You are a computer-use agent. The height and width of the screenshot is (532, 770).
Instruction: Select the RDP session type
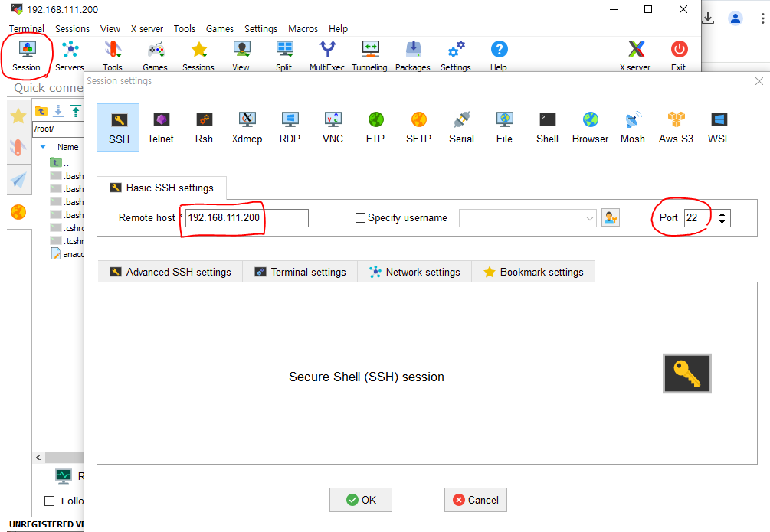click(x=290, y=127)
